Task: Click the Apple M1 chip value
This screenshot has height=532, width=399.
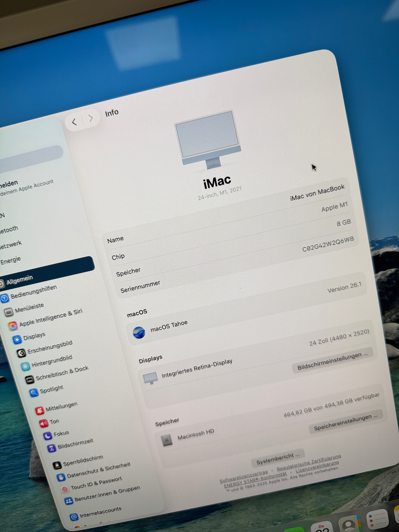Action: (x=334, y=207)
